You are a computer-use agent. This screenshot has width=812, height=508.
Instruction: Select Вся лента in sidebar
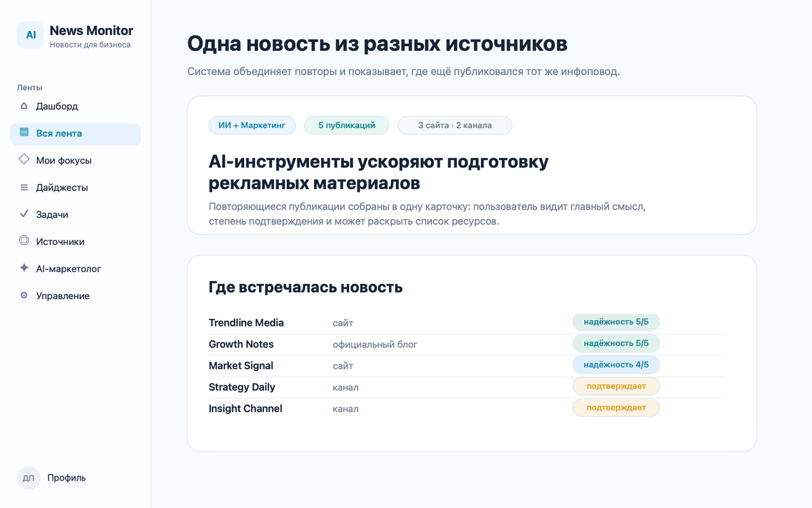(x=75, y=133)
